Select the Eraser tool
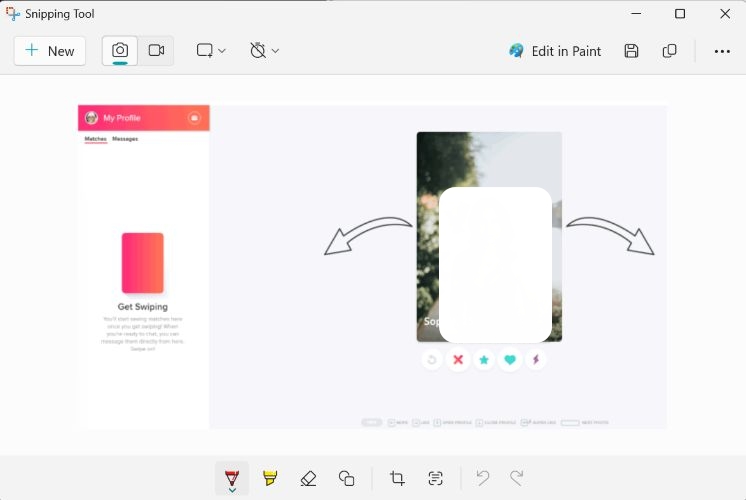 (x=308, y=478)
